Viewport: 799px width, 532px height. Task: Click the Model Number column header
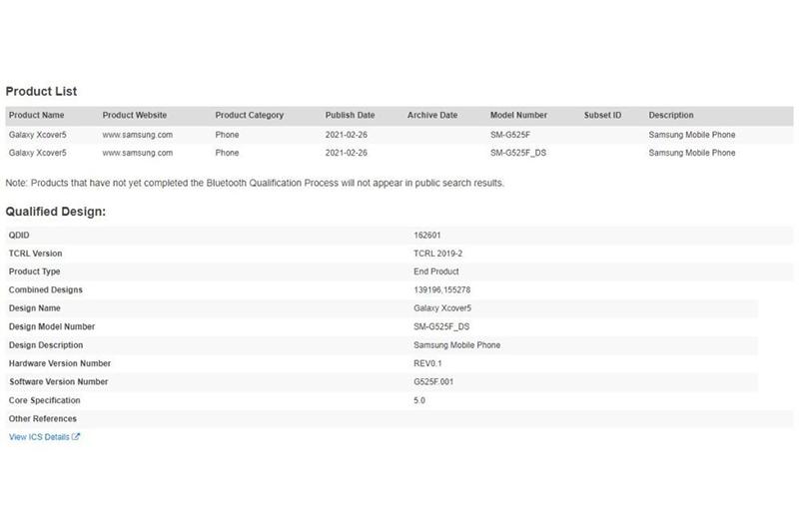[518, 116]
